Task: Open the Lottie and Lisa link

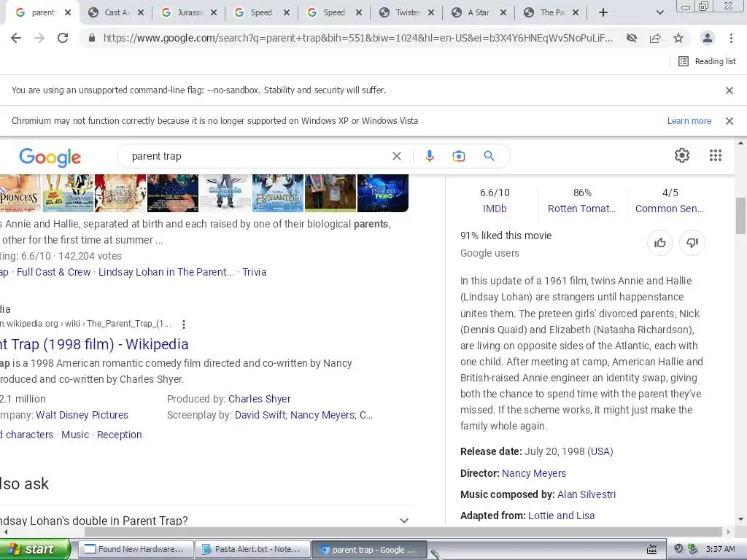Action: point(561,516)
